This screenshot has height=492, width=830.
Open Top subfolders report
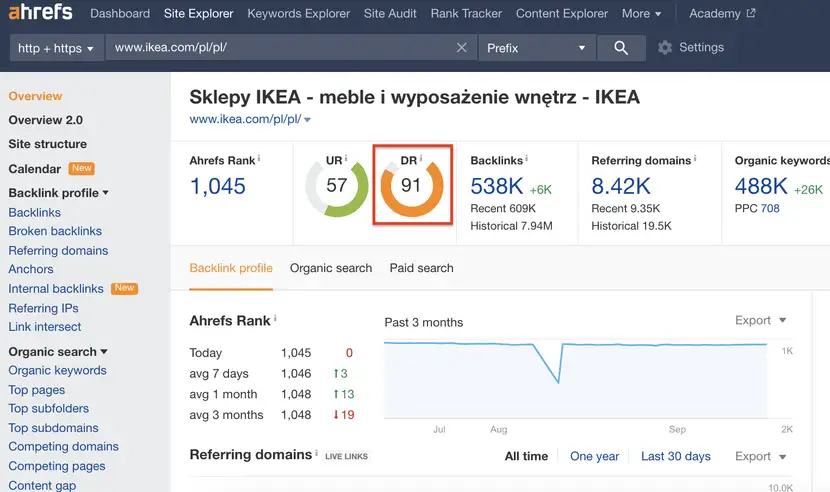49,408
